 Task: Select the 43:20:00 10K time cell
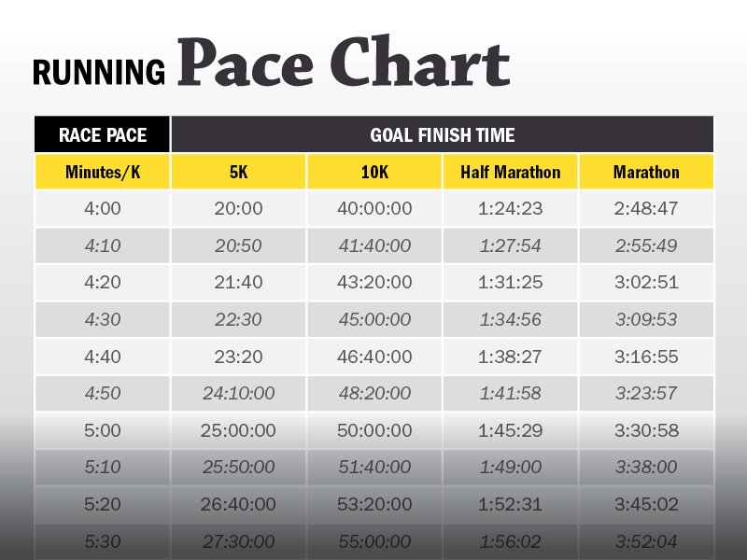point(374,283)
